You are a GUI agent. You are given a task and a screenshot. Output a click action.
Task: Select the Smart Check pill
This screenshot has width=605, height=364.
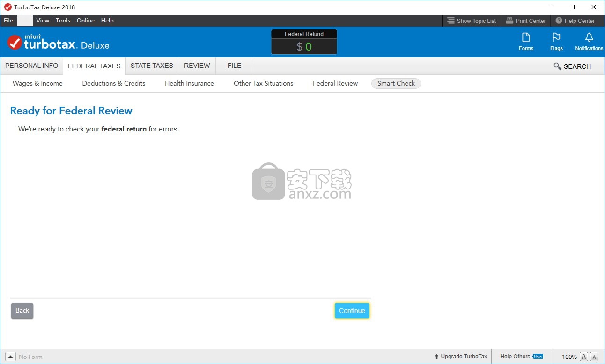point(396,83)
